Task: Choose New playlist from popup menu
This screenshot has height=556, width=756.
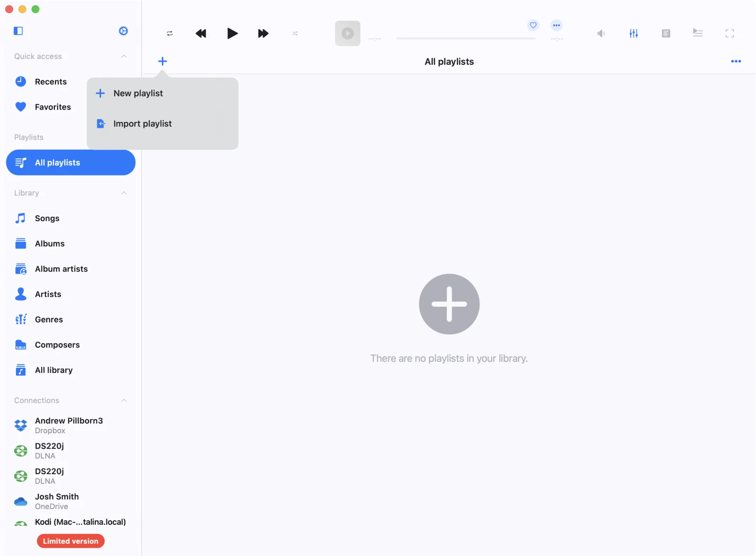Action: coord(138,94)
